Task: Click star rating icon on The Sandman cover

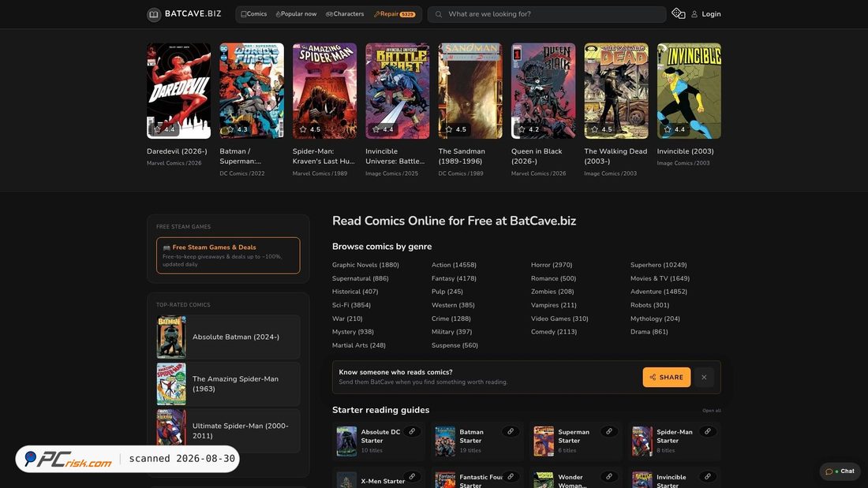Action: tap(449, 129)
